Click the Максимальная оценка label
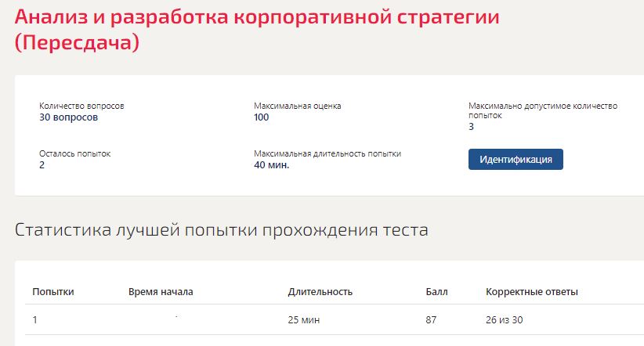The width and height of the screenshot is (644, 346). click(x=298, y=106)
